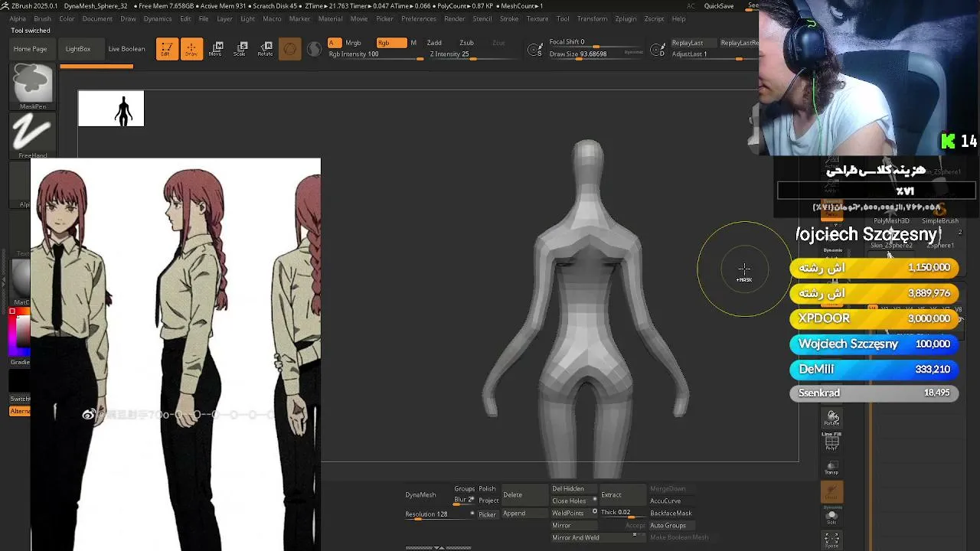Click the right shelf Rotate view icon
The height and width of the screenshot is (551, 980).
click(832, 418)
